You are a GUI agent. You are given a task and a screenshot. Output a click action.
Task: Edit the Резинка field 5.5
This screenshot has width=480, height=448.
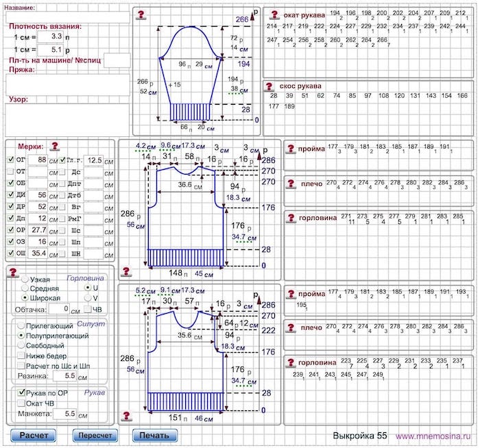pos(64,376)
